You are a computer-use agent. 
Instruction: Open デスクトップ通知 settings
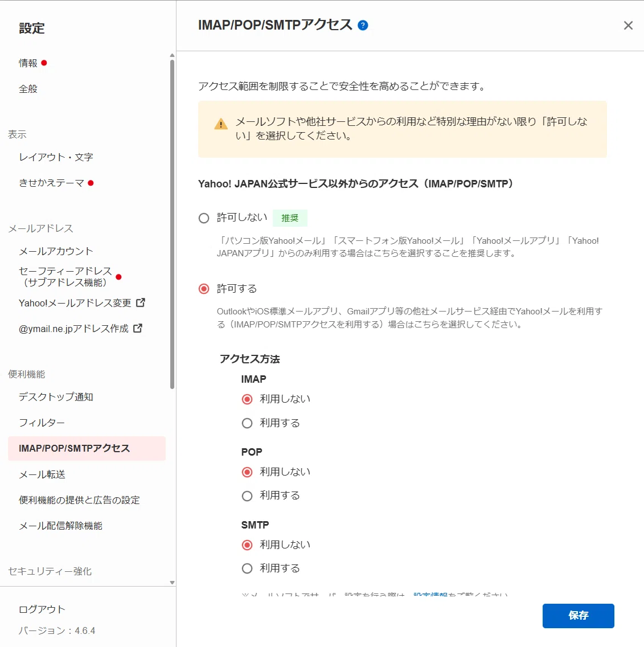56,397
